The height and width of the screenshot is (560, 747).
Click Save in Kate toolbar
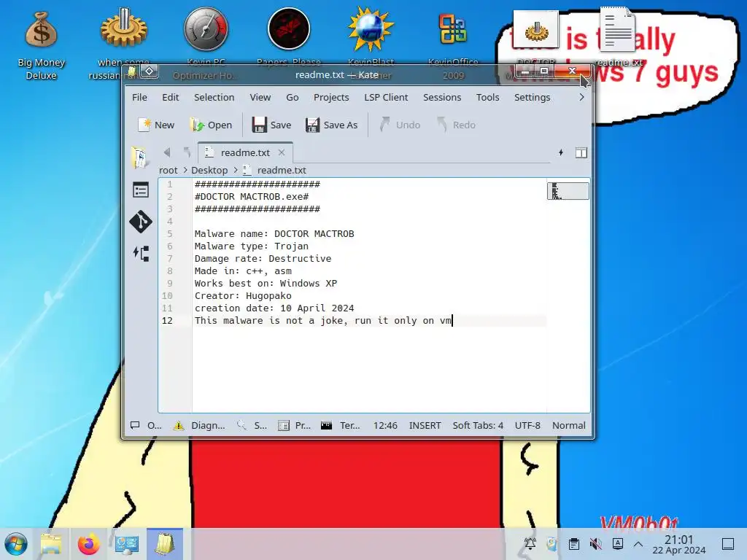271,125
